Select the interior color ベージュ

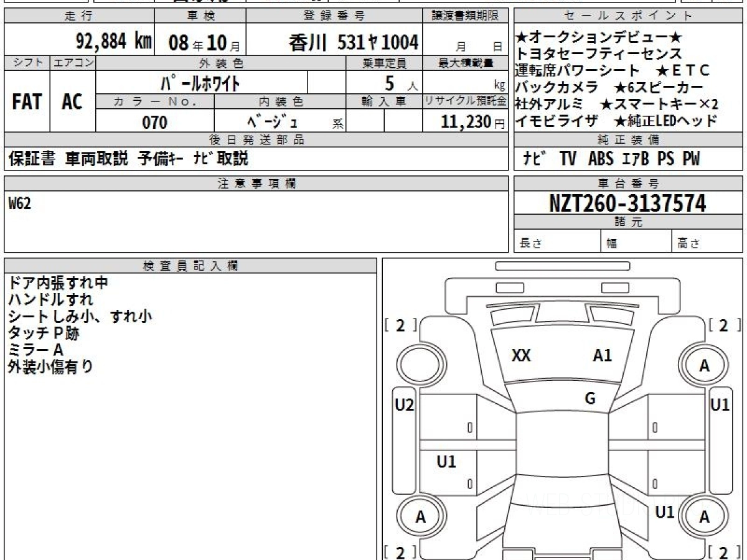click(273, 121)
